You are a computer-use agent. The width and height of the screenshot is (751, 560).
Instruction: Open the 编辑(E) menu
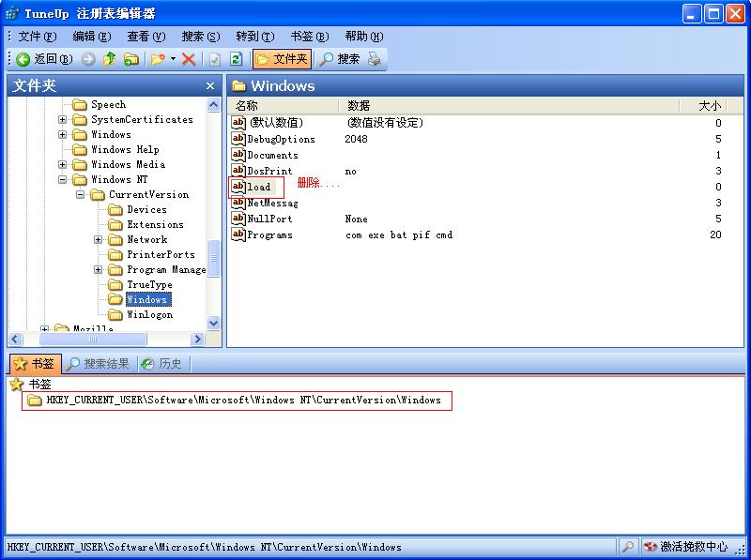pyautogui.click(x=91, y=37)
